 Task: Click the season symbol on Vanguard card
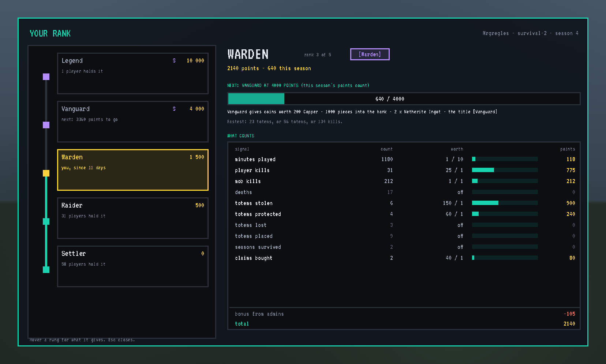click(174, 109)
